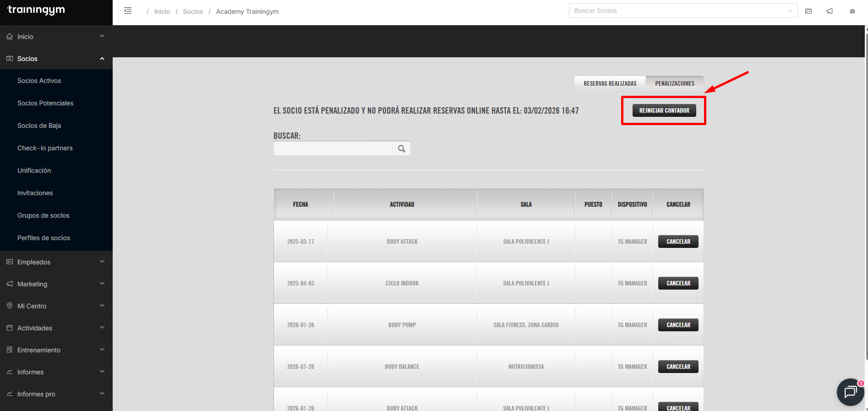Screen dimensions: 868x411
Task: Focus the Buscar text input field
Action: point(333,148)
